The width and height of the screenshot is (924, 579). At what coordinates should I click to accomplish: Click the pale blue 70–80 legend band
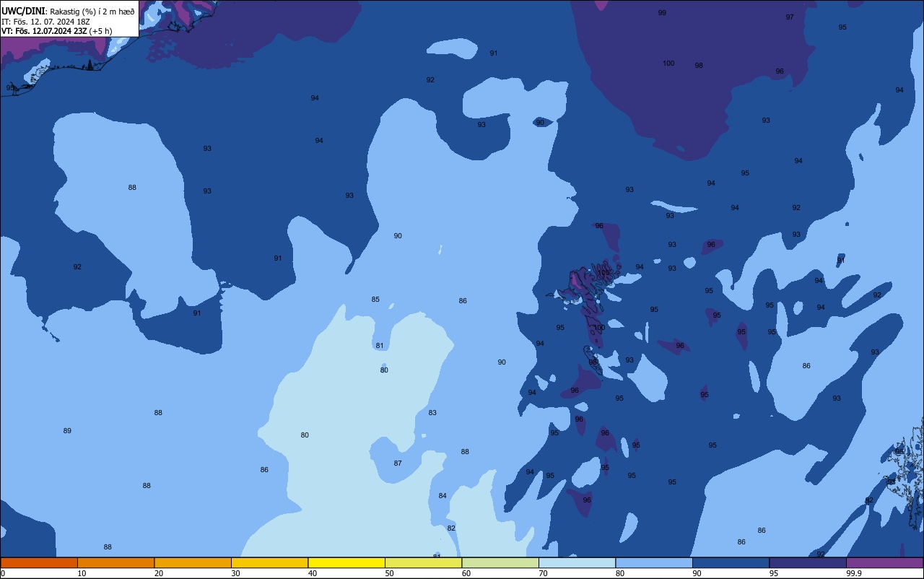(x=577, y=562)
